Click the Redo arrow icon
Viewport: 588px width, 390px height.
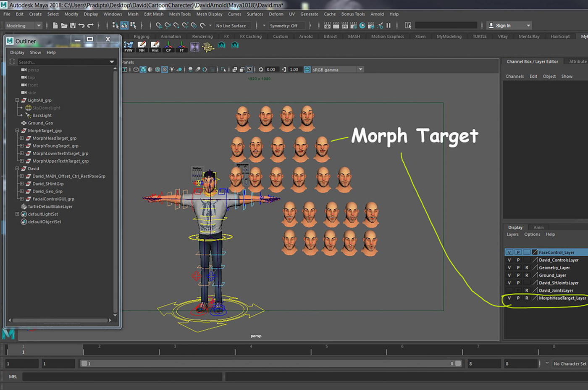tap(90, 26)
